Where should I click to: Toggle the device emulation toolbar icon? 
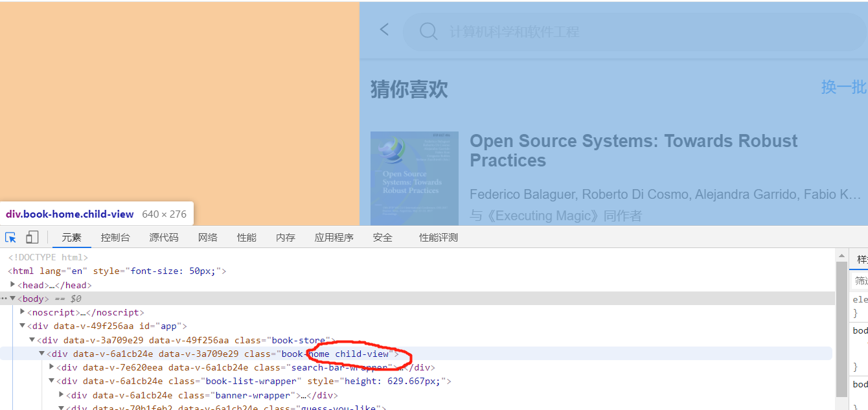[x=32, y=237]
